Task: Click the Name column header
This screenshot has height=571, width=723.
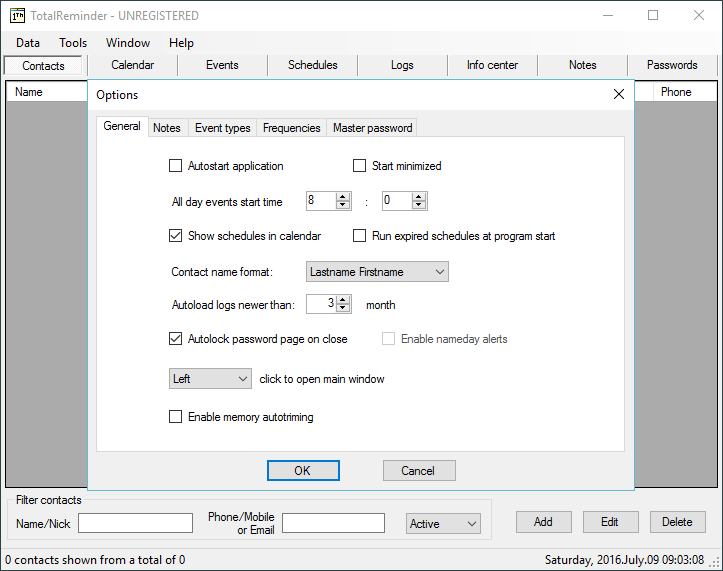Action: [47, 92]
